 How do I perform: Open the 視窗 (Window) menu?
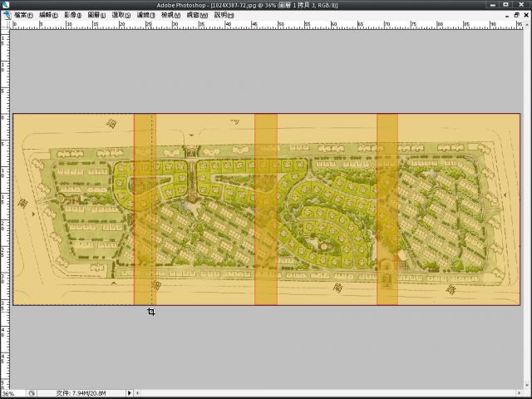[x=197, y=15]
